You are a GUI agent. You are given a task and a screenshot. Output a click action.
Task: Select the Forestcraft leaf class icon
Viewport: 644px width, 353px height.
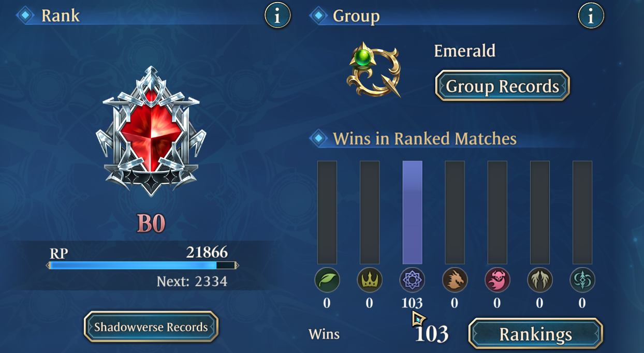(327, 281)
